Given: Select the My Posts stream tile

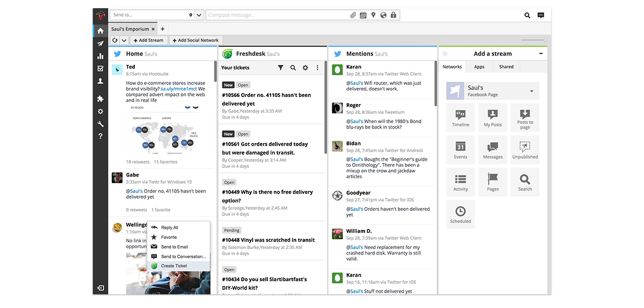Looking at the screenshot, I should click(493, 117).
